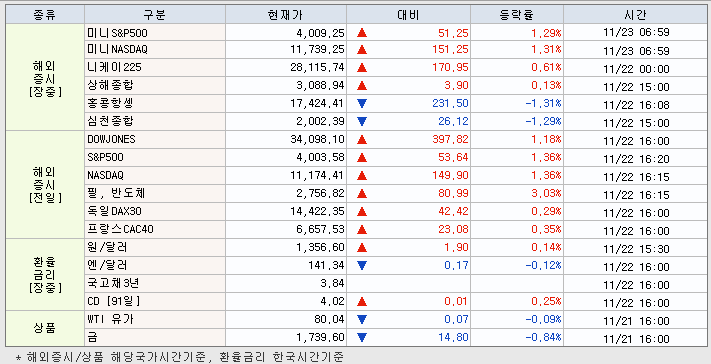
Task: Click the current price 28,115.74
Action: [317, 67]
